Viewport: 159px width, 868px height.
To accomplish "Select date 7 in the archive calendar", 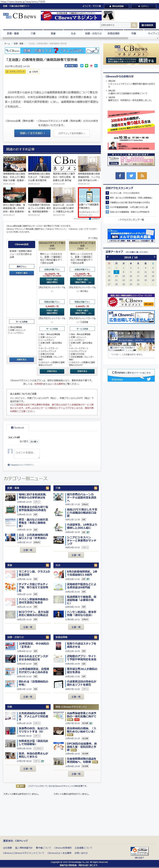I will (x=116, y=272).
